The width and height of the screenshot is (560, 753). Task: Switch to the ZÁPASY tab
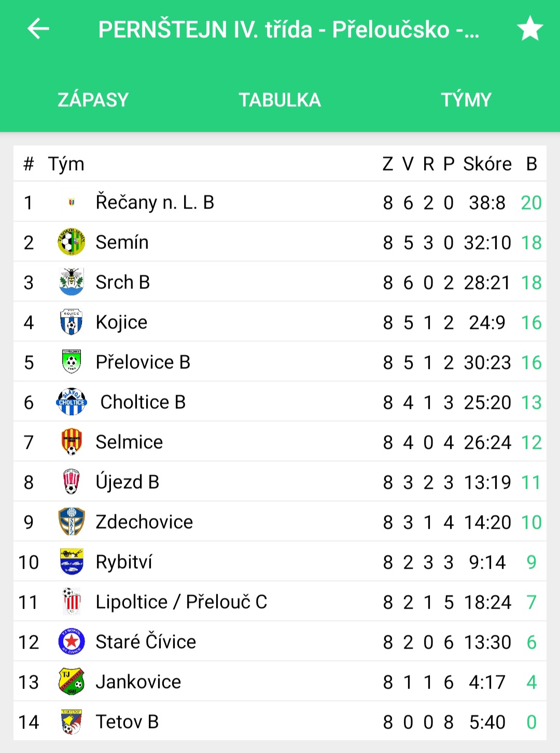pyautogui.click(x=93, y=100)
